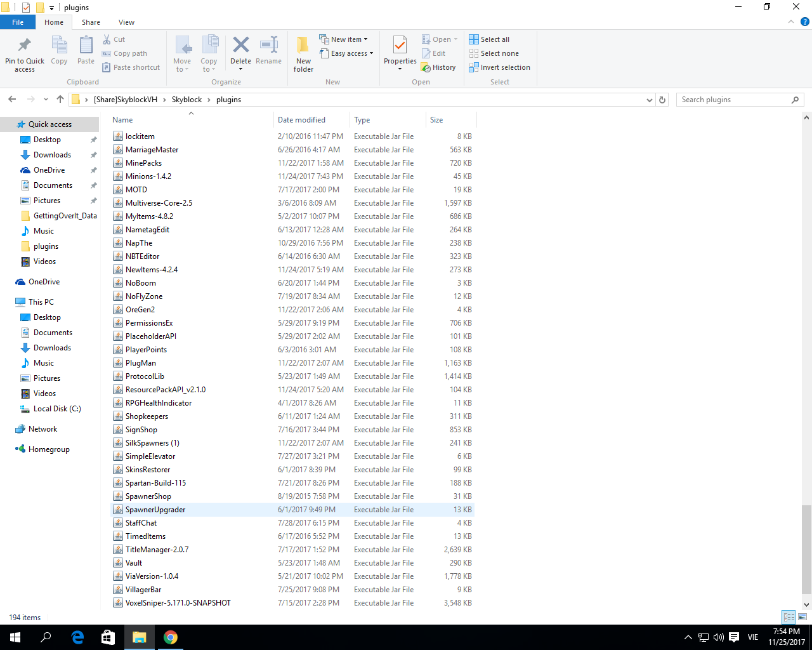Switch to large icons view toggle
Image resolution: width=812 pixels, height=650 pixels.
click(802, 617)
